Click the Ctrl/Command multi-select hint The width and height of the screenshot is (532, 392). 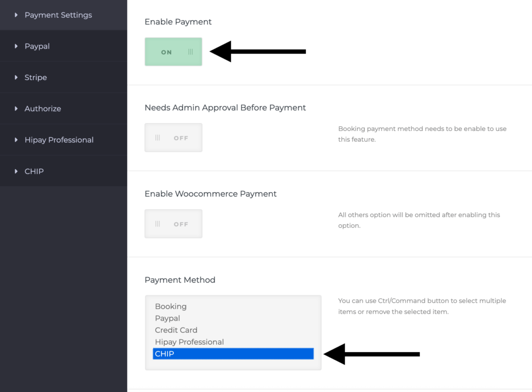click(x=422, y=306)
